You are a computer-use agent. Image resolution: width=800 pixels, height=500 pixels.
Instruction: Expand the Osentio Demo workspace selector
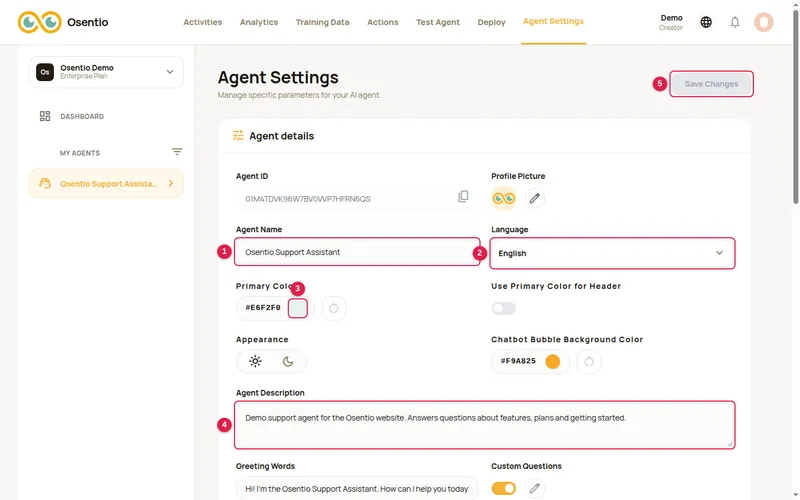(106, 72)
